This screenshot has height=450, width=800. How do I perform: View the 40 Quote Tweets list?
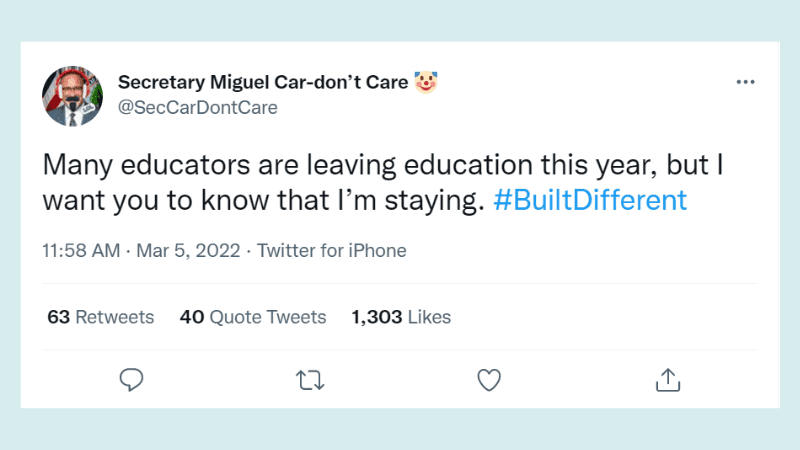point(253,317)
